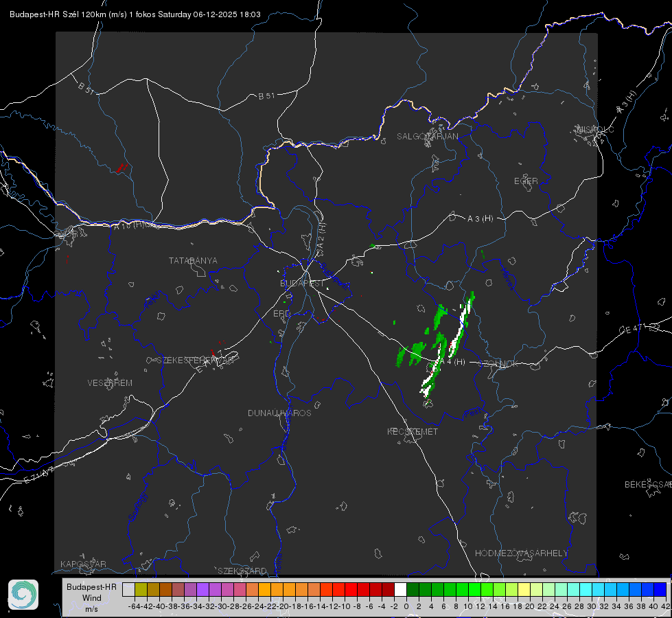This screenshot has height=618, width=672.
Task: Click the BUDAPEST city label
Action: point(303,284)
